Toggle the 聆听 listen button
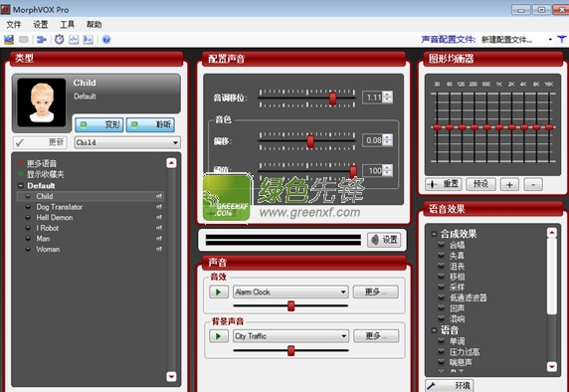 pyautogui.click(x=150, y=124)
